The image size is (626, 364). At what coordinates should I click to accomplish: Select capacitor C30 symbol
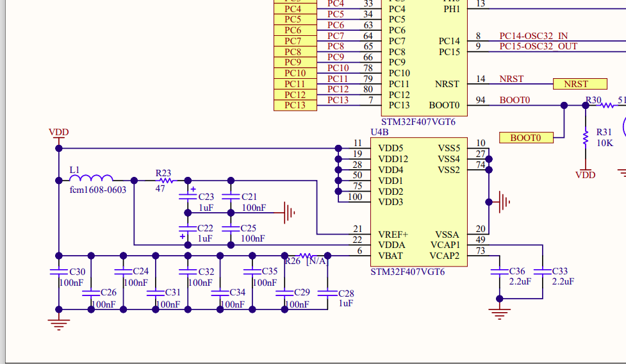coord(59,272)
